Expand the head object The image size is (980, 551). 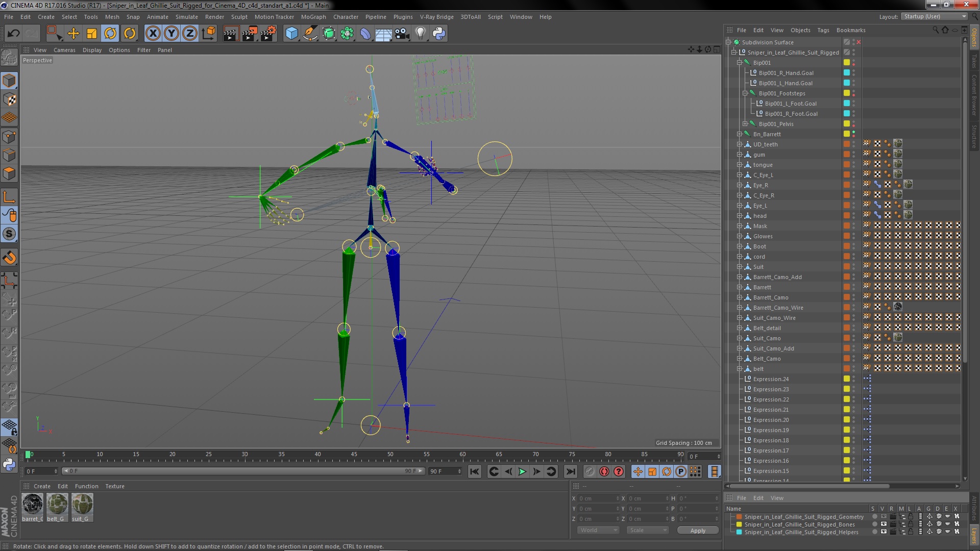739,215
